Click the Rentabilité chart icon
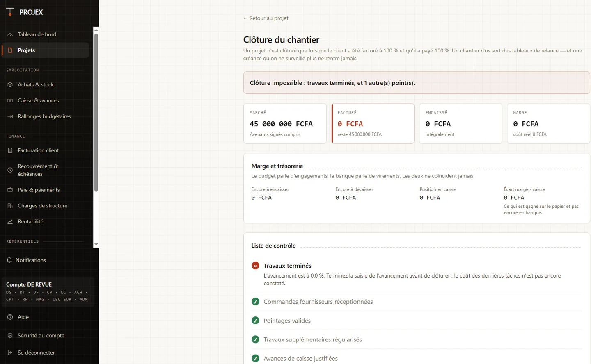This screenshot has width=591, height=364. [10, 222]
